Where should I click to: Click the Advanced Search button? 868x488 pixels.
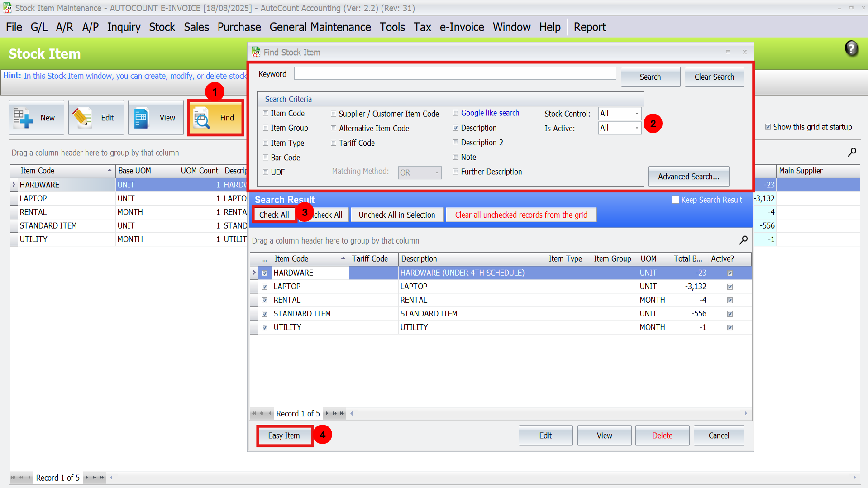coord(688,177)
